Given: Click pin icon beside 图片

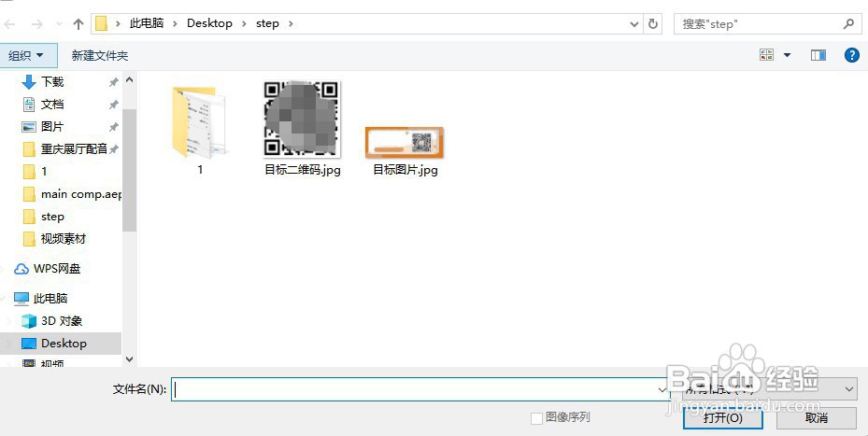Looking at the screenshot, I should click(x=113, y=127).
